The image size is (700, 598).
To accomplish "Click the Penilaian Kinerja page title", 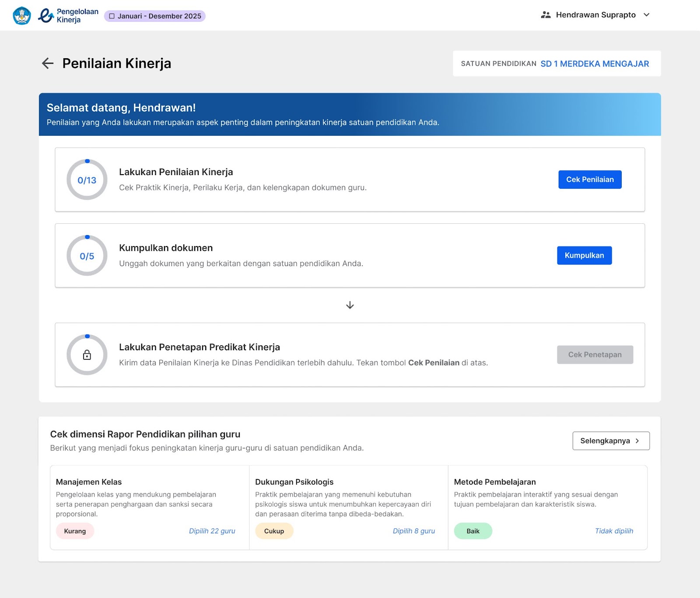I will 117,63.
